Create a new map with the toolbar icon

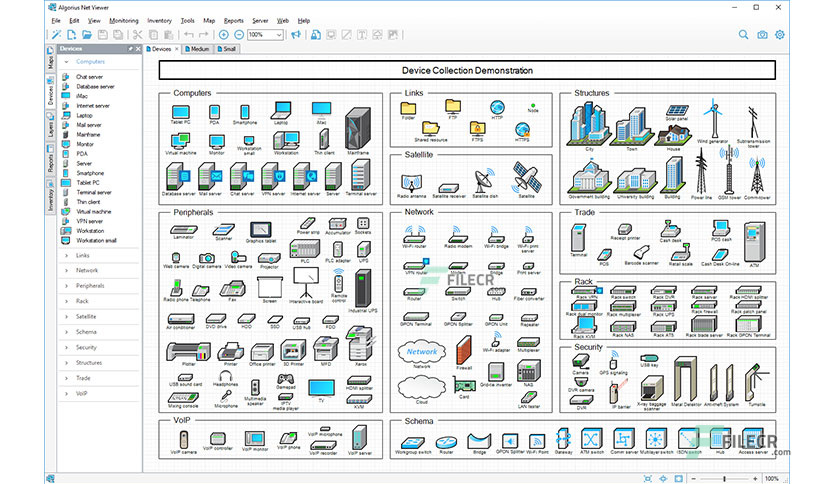pyautogui.click(x=71, y=35)
